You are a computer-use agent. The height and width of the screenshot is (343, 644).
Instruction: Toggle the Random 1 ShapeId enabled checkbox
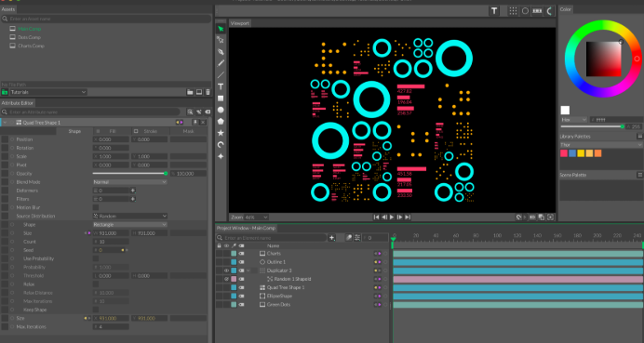tap(226, 279)
